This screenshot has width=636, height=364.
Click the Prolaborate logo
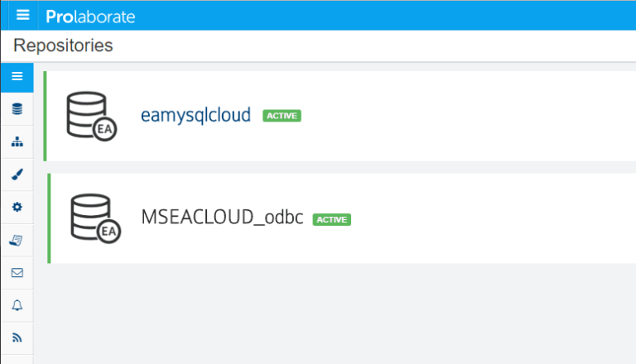coord(90,17)
